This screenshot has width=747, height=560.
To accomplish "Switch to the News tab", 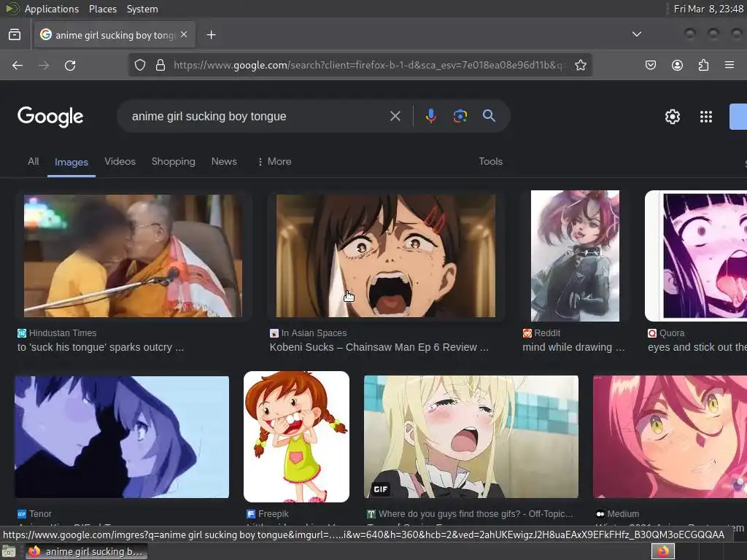I will 224,161.
